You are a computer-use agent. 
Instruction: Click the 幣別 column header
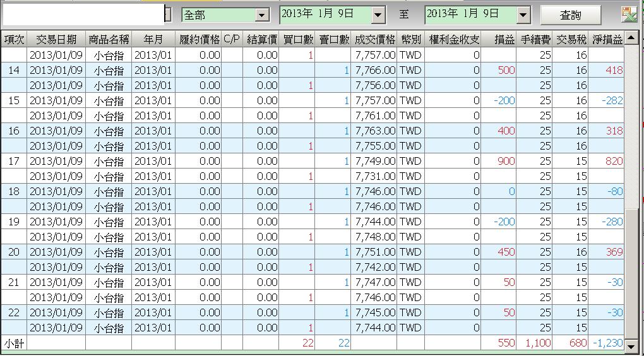(x=410, y=39)
